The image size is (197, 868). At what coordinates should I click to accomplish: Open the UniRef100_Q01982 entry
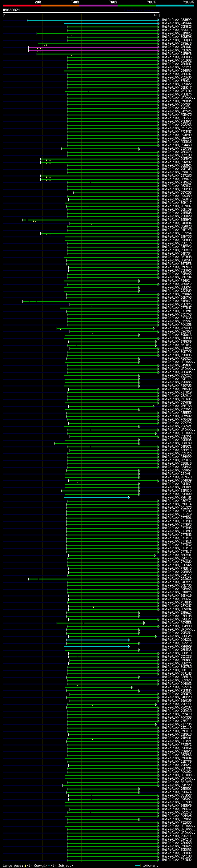coord(176,61)
